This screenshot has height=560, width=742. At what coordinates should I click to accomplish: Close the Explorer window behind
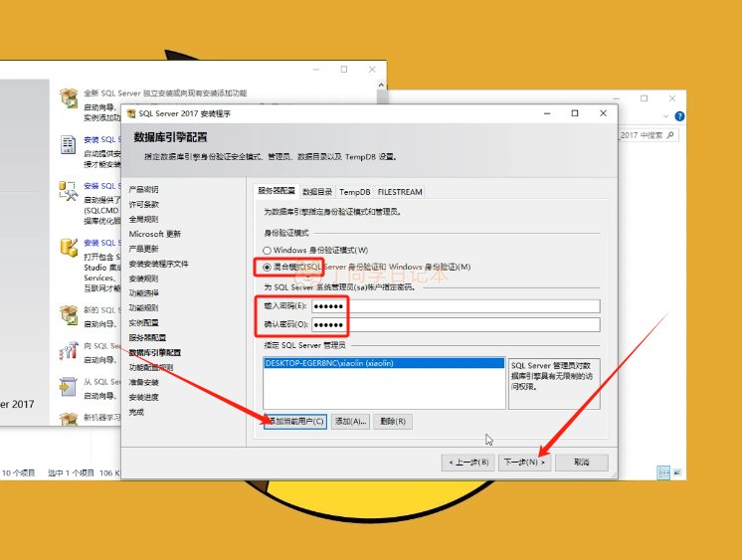pyautogui.click(x=672, y=98)
